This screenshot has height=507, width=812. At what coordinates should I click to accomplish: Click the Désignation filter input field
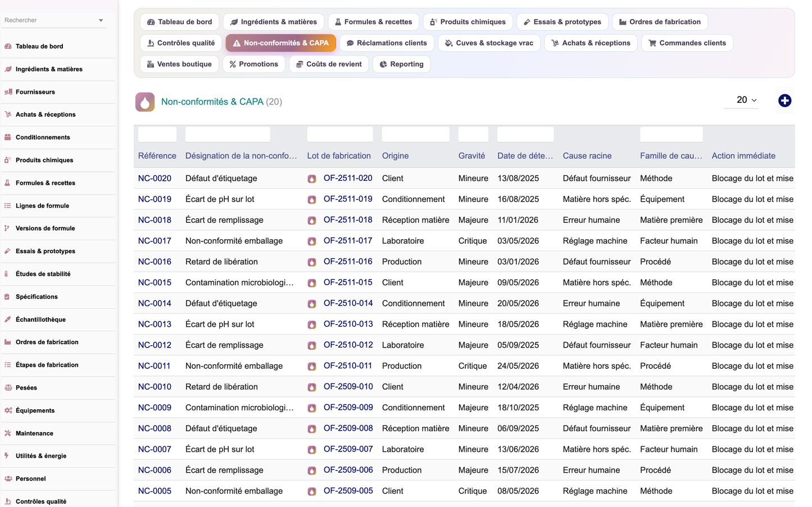pos(228,134)
